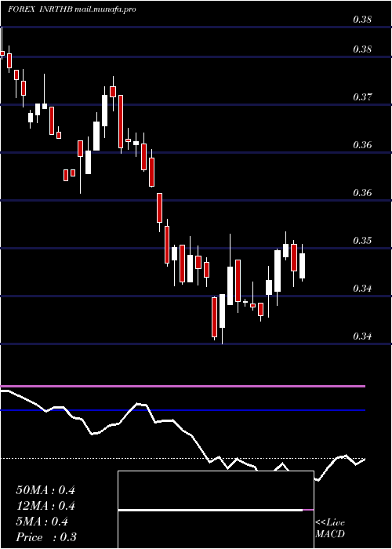The image size is (392, 549).
Task: Select the 0.35 price axis label
Action: tap(362, 240)
